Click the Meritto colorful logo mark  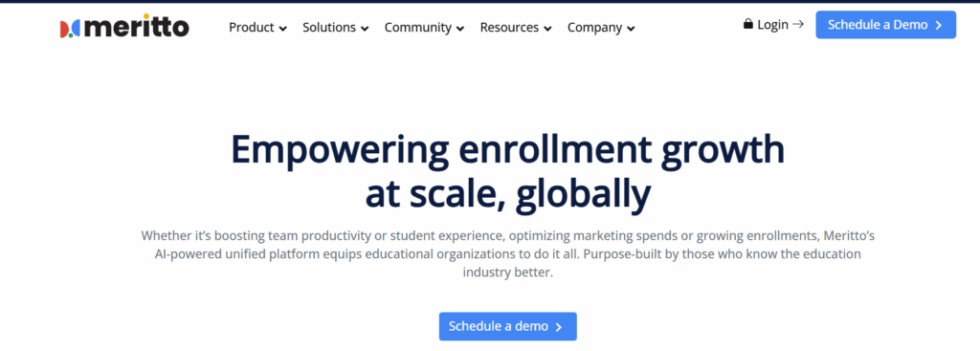[x=69, y=29]
